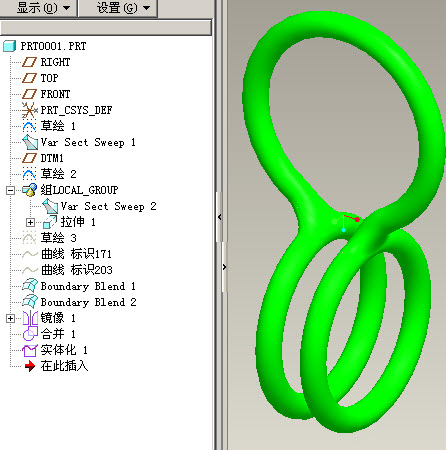Click the 合并 1 merge icon

point(30,334)
